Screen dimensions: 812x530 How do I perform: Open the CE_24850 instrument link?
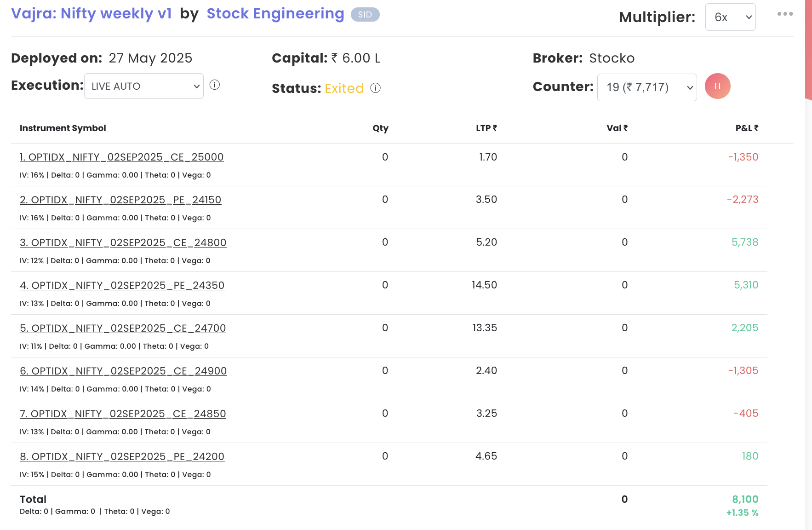123,414
